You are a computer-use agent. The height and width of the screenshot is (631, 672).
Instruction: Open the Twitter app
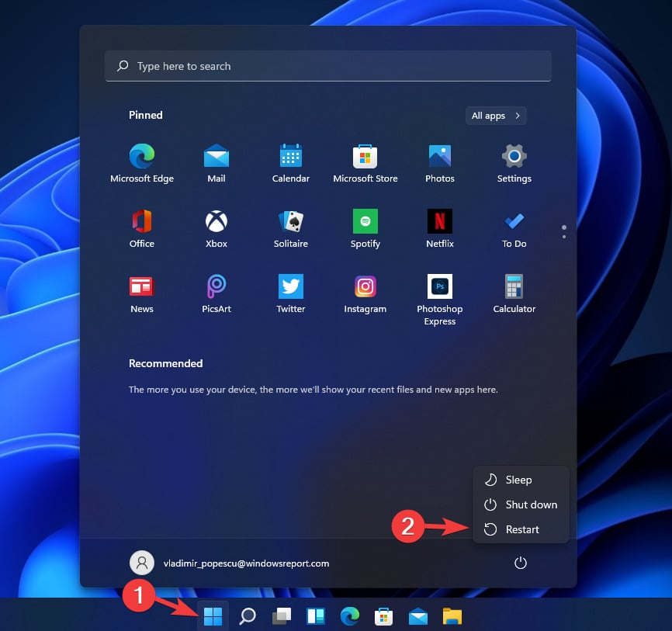pos(290,294)
